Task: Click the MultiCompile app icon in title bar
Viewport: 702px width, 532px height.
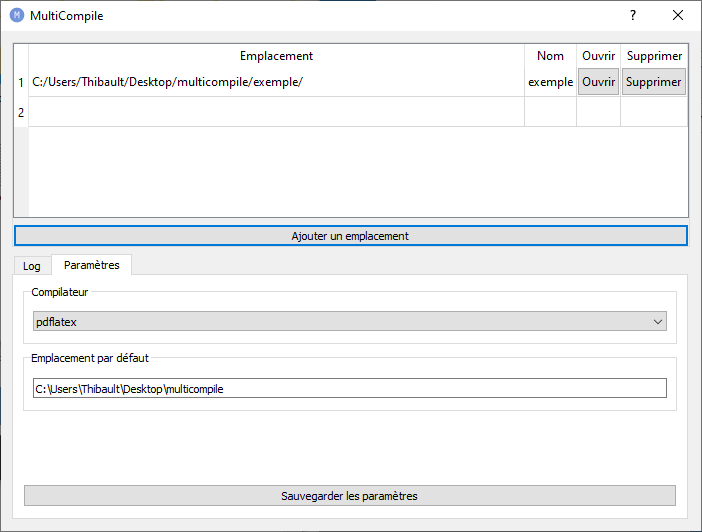Action: point(16,16)
